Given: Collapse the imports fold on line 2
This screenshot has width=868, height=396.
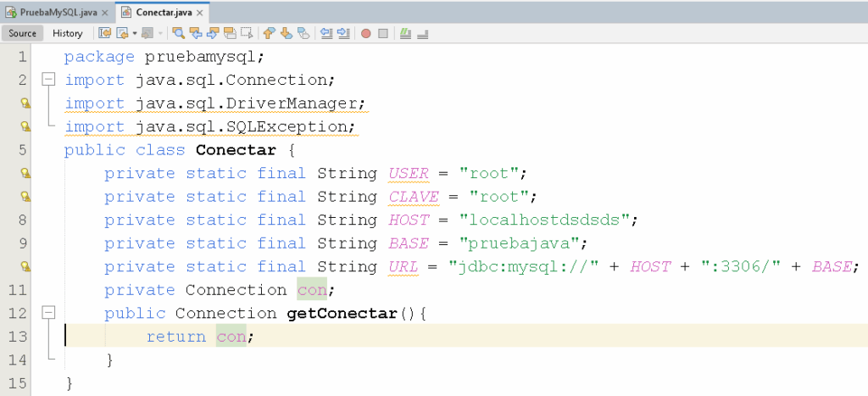Looking at the screenshot, I should tap(48, 80).
